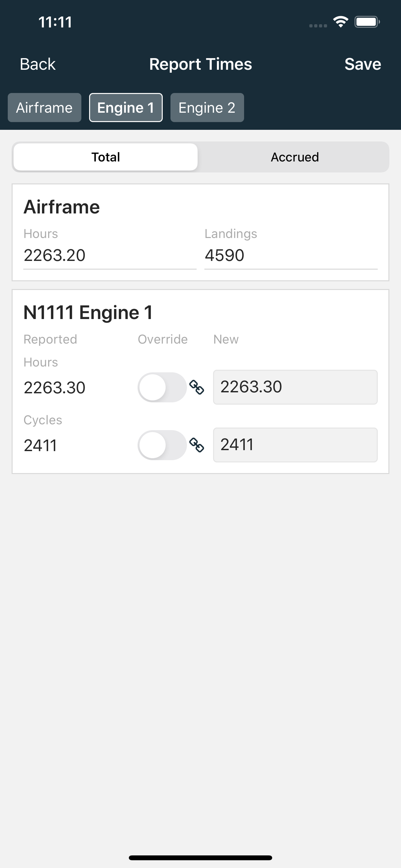Tap the Report Times title

pyautogui.click(x=200, y=64)
